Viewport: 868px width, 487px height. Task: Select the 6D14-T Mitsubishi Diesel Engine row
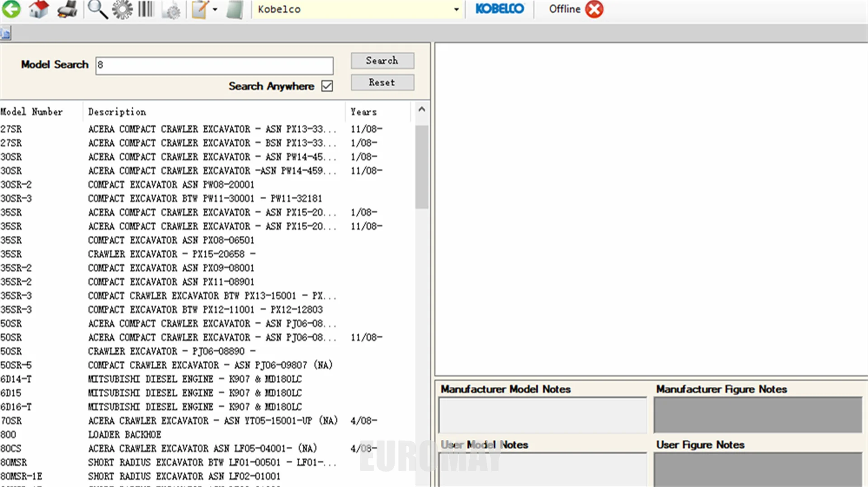[207, 379]
